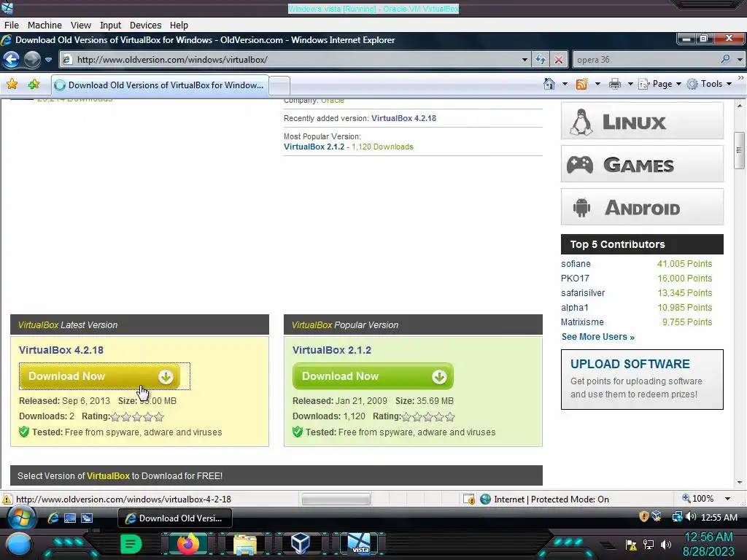Open the file manager on host taskbar
The image size is (747, 560).
click(245, 544)
